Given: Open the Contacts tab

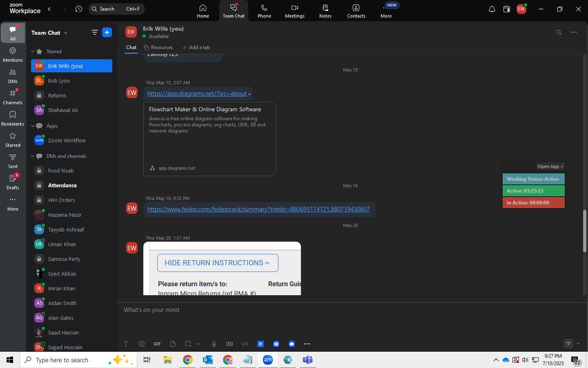Looking at the screenshot, I should point(356,11).
